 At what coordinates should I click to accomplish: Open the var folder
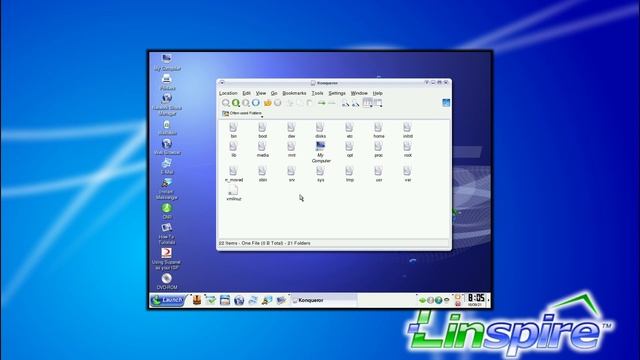click(x=407, y=174)
